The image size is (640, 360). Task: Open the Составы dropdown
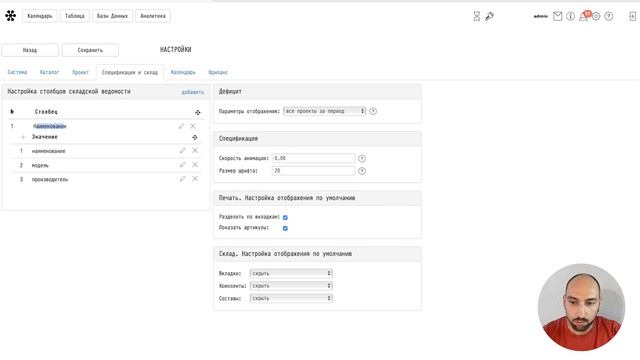291,298
